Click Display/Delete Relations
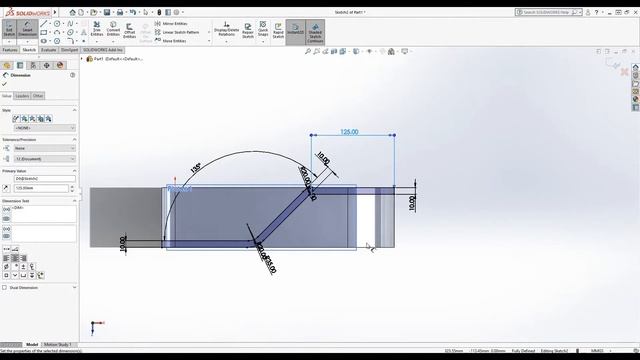Viewport: 640px width, 360px height. (x=227, y=29)
